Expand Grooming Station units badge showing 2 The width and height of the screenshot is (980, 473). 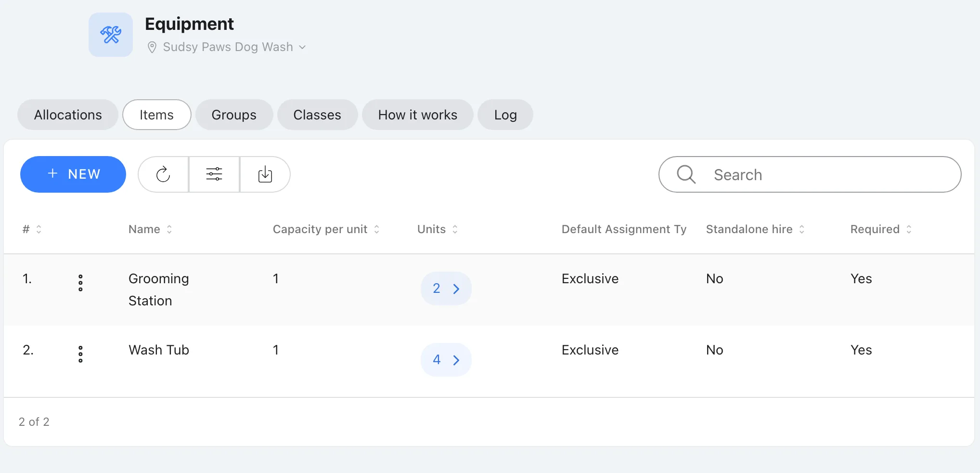[x=446, y=289]
